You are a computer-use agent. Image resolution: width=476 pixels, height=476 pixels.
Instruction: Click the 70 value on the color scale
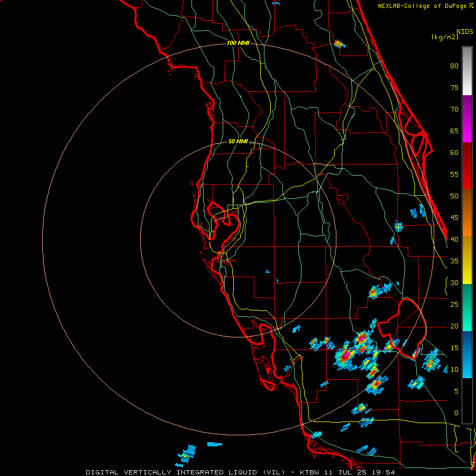pos(454,109)
